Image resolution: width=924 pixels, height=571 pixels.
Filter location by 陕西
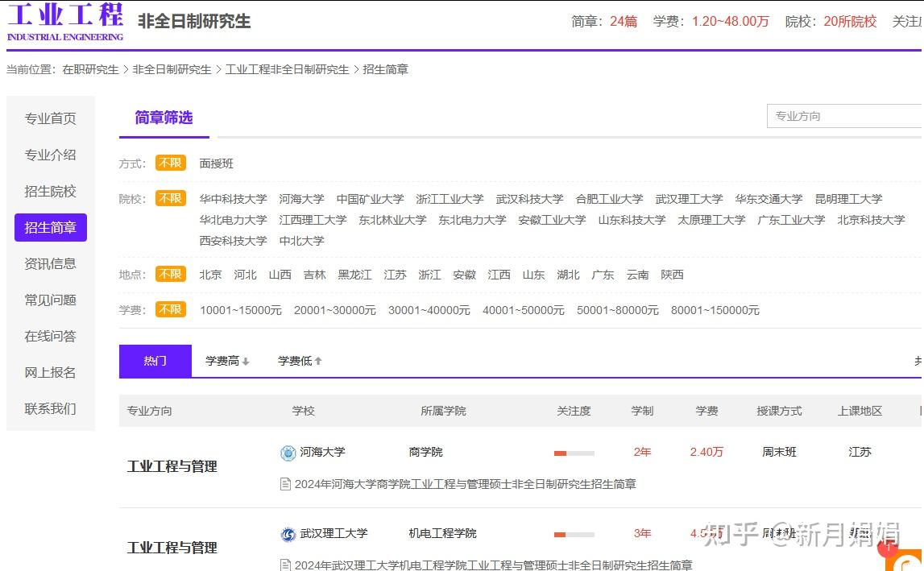coord(672,275)
